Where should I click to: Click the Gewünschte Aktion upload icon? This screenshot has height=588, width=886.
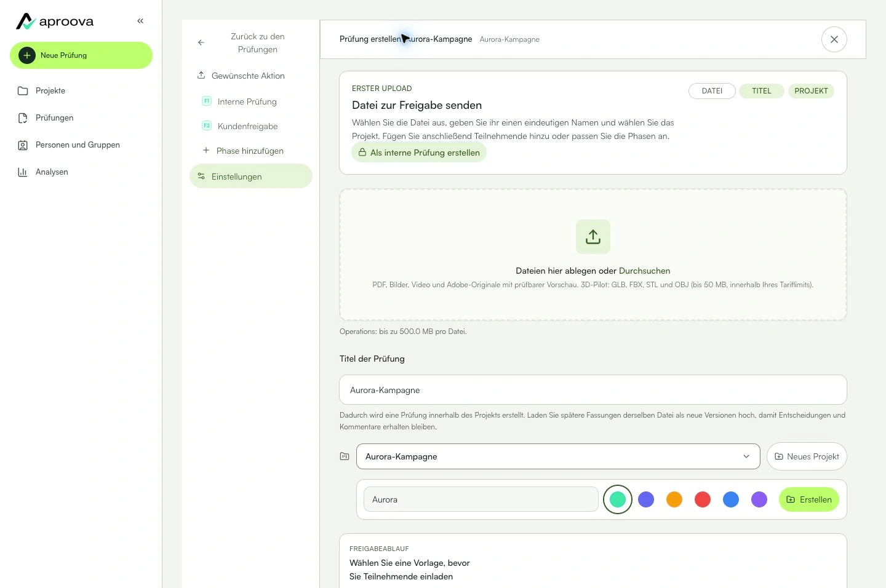(x=201, y=76)
